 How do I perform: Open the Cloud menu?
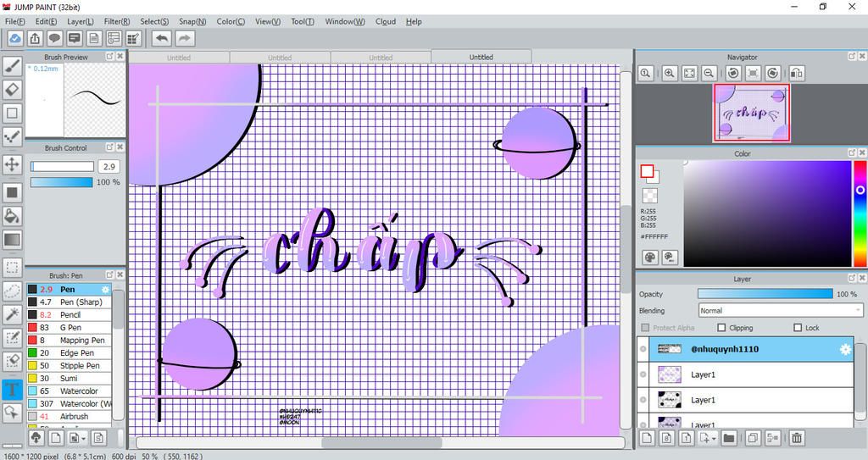pyautogui.click(x=386, y=21)
